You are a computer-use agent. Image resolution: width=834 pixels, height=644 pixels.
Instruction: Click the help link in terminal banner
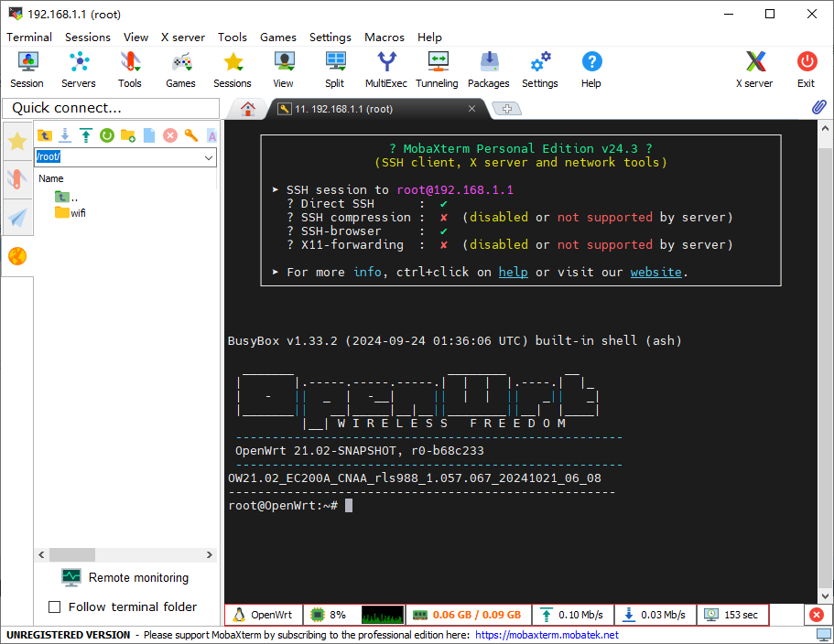514,272
